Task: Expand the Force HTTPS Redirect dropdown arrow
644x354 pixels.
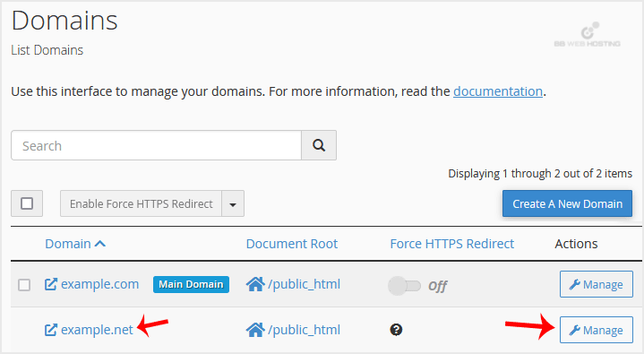Action: 233,203
